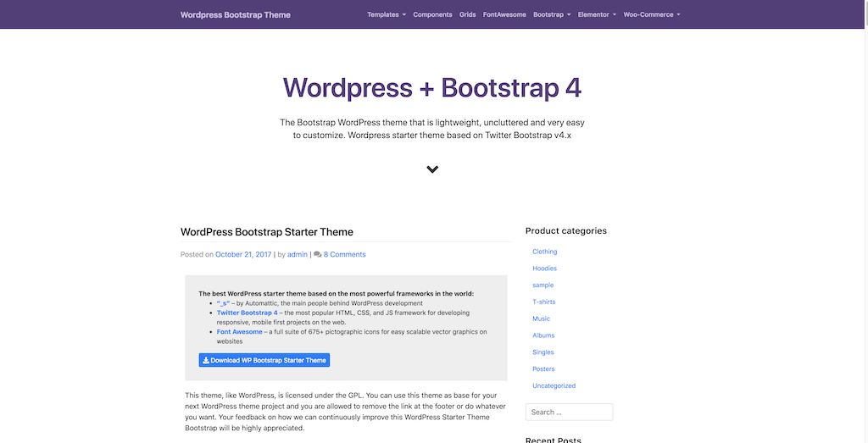
Task: Open the WordPress Bootstrap Starter Theme post title
Action: click(267, 232)
